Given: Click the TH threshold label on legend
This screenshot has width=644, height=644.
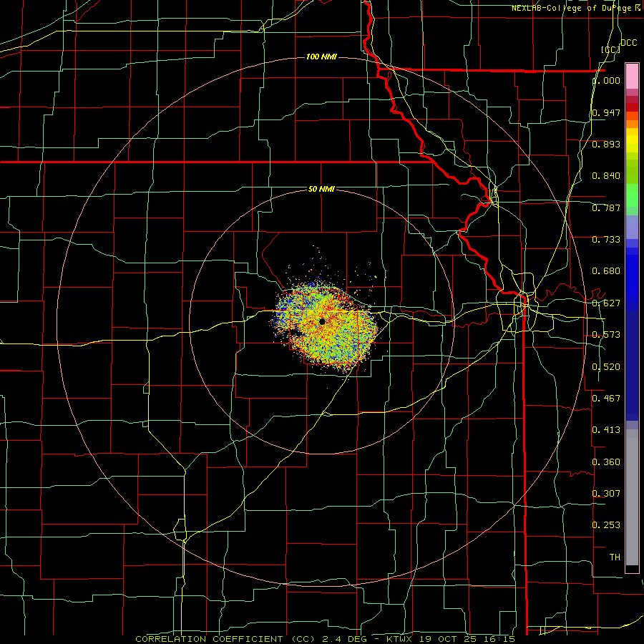Looking at the screenshot, I should click(615, 557).
